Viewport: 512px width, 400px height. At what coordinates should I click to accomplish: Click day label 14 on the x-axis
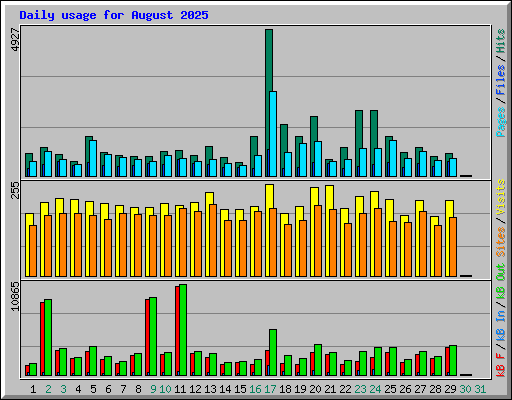[225, 389]
